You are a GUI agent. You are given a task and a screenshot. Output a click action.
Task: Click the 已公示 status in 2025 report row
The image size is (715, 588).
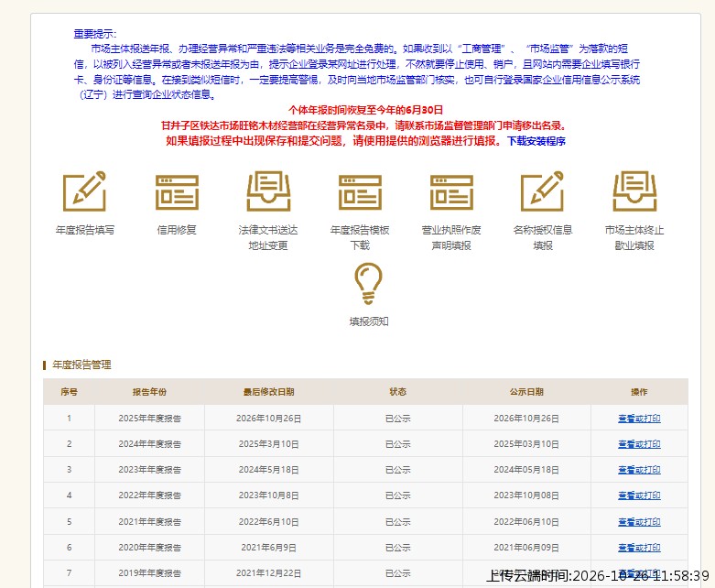tap(397, 419)
